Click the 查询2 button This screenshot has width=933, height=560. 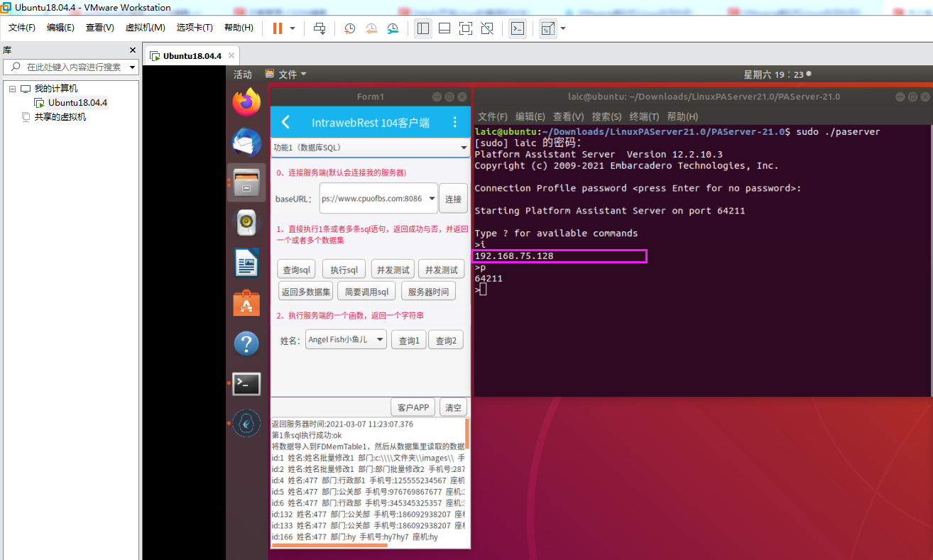[x=446, y=341]
